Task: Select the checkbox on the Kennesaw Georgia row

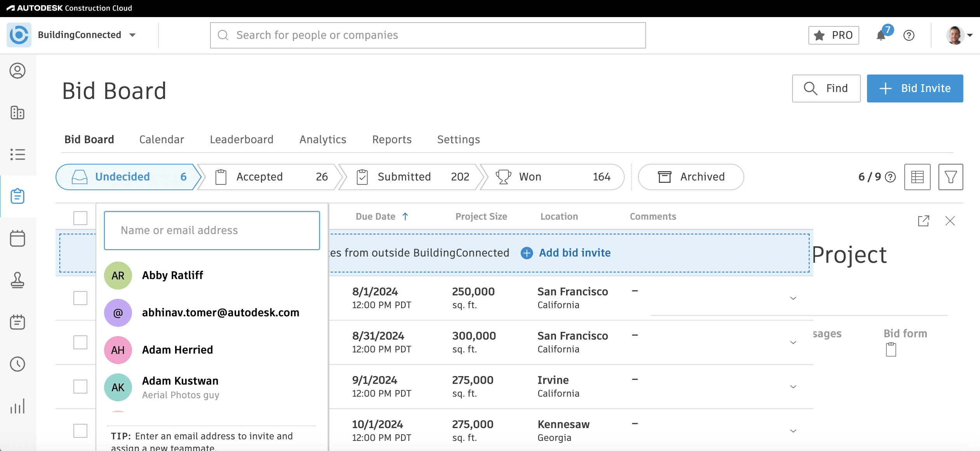Action: click(80, 431)
